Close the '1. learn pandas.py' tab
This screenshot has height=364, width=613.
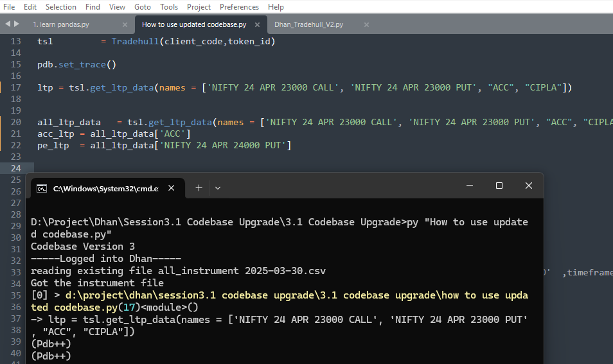[x=125, y=24]
